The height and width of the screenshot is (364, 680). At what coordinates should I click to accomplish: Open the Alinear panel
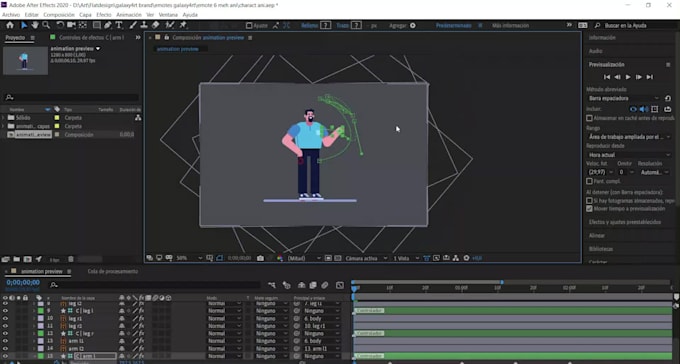597,236
